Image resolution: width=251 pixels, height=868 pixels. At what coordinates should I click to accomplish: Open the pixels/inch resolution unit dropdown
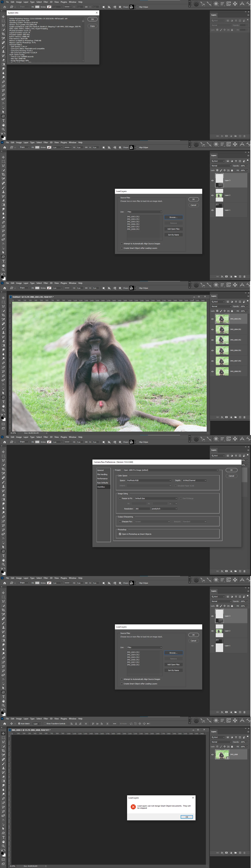click(164, 509)
